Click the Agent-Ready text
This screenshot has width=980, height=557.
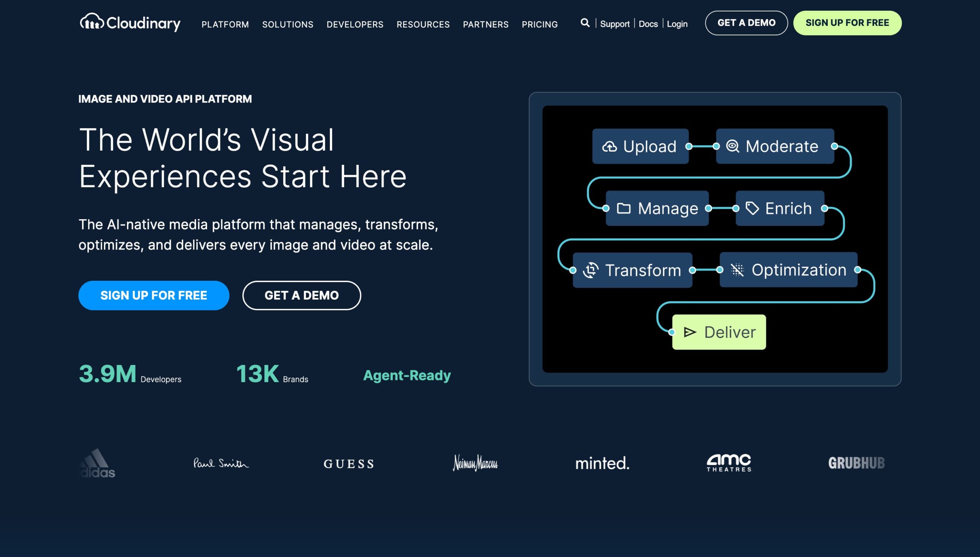407,375
